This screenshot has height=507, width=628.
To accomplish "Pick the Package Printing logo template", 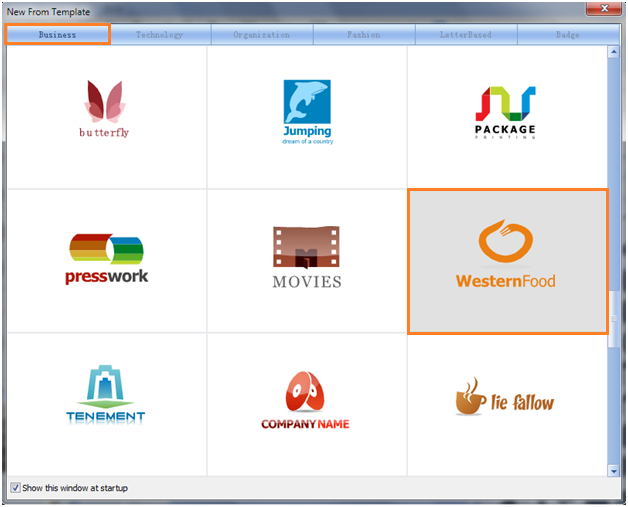I will tap(507, 117).
